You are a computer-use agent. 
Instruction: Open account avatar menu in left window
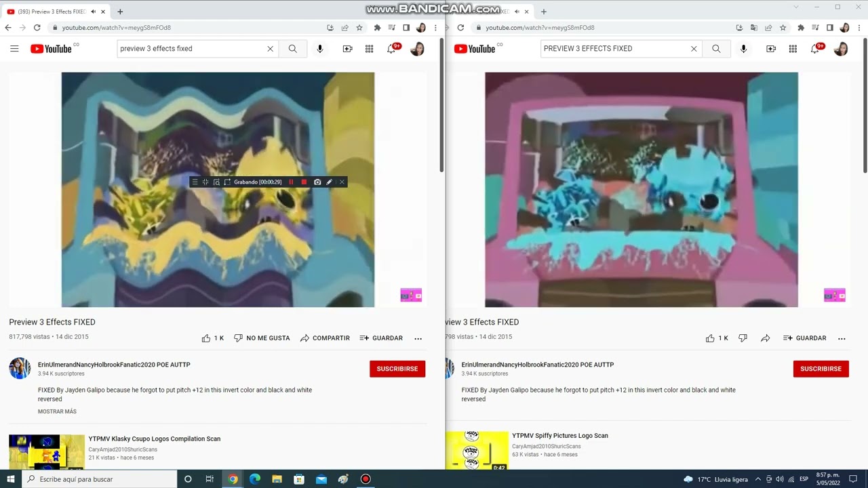click(417, 49)
